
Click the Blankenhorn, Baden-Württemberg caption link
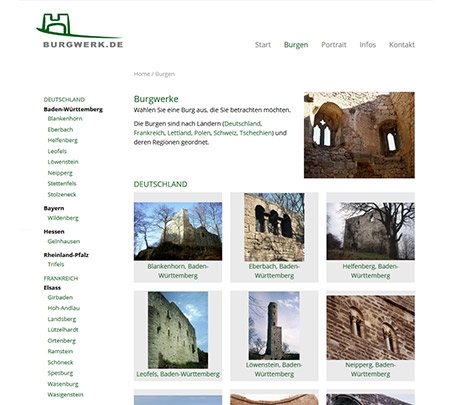click(x=178, y=271)
